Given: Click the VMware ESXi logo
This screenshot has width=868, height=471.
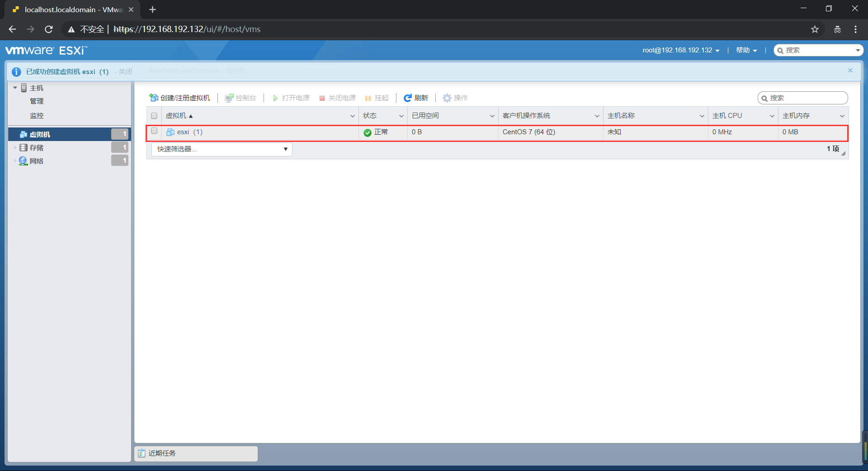Looking at the screenshot, I should click(46, 50).
